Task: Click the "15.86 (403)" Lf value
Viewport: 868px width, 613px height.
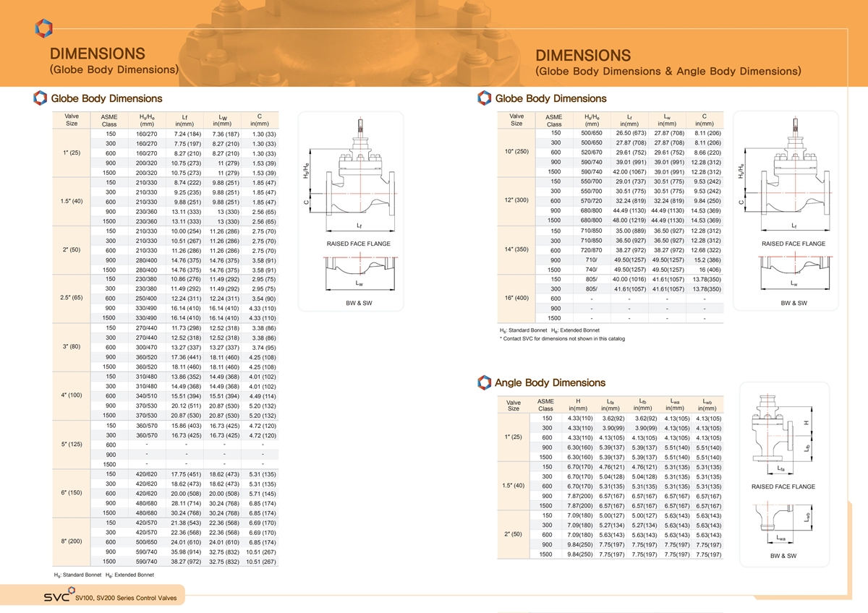Action: click(x=187, y=426)
